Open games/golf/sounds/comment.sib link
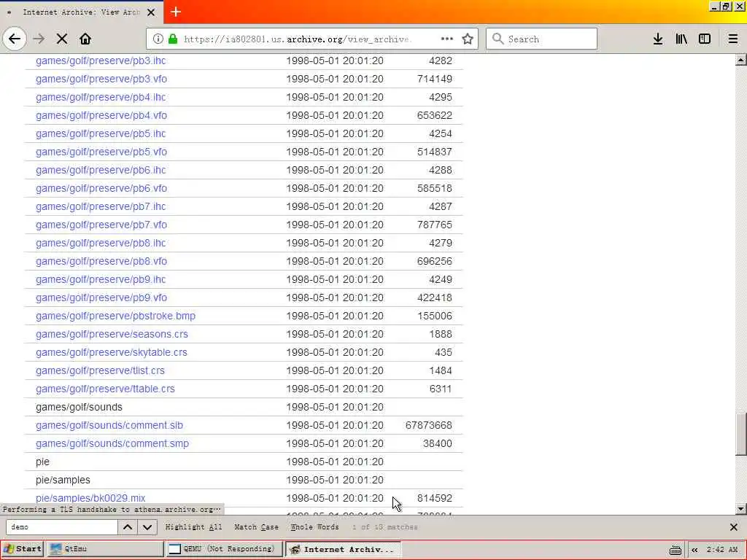Viewport: 747px width, 560px height. tap(109, 425)
